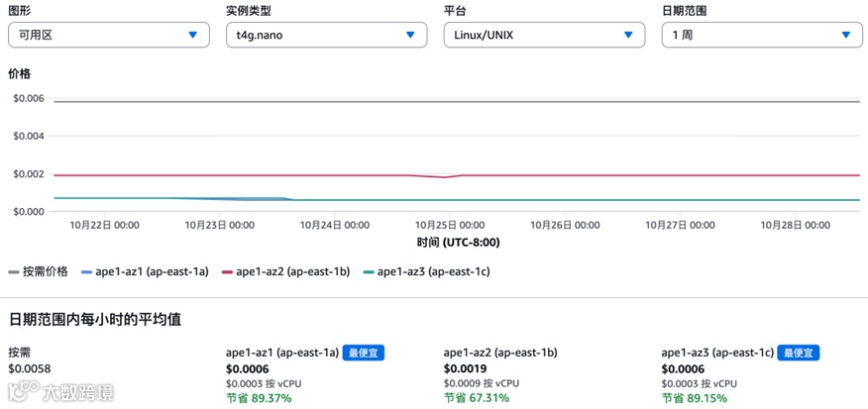The height and width of the screenshot is (409, 868).
Task: Click the 10月24日 00:00 axis label
Action: (x=334, y=225)
